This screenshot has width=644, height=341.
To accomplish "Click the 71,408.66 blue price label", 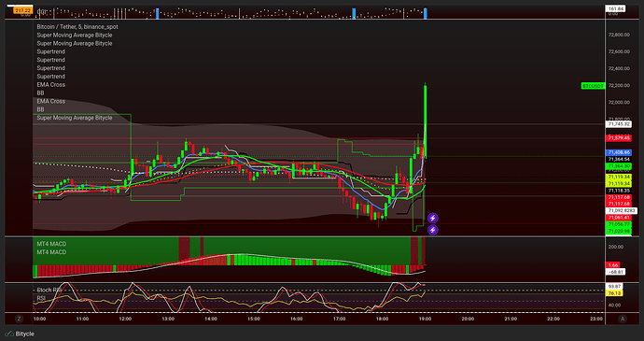I will click(x=619, y=152).
